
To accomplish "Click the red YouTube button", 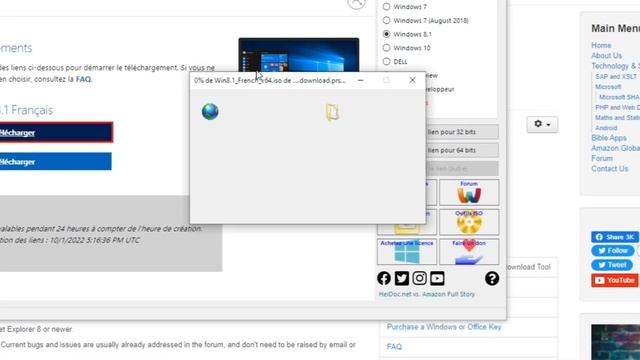I will coord(615,280).
